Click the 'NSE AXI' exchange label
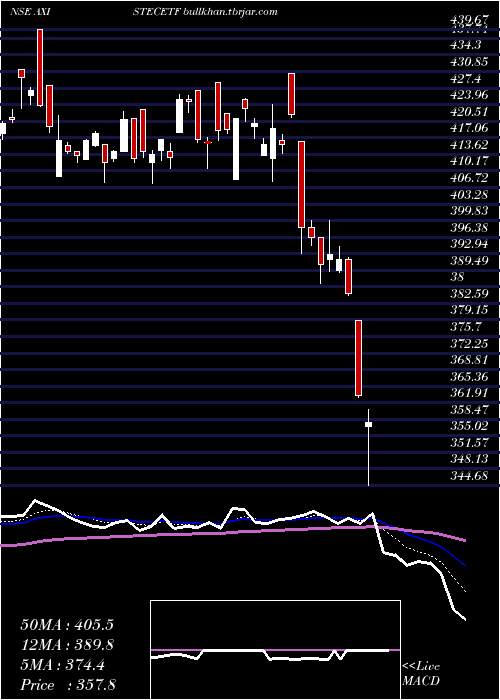 click(30, 12)
